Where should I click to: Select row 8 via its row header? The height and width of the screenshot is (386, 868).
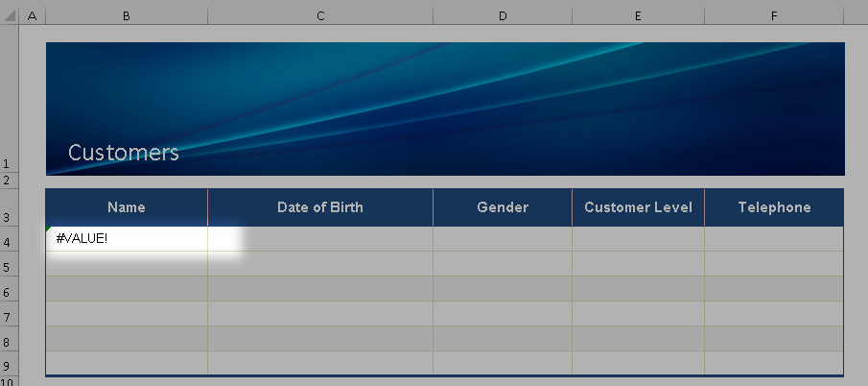click(x=10, y=343)
